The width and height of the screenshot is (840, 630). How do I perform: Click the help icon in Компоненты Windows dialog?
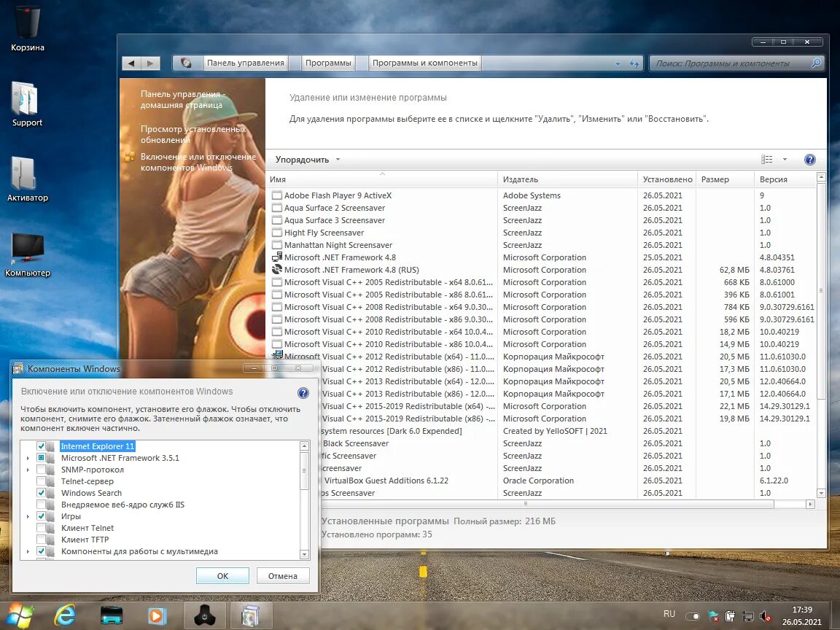tap(303, 393)
